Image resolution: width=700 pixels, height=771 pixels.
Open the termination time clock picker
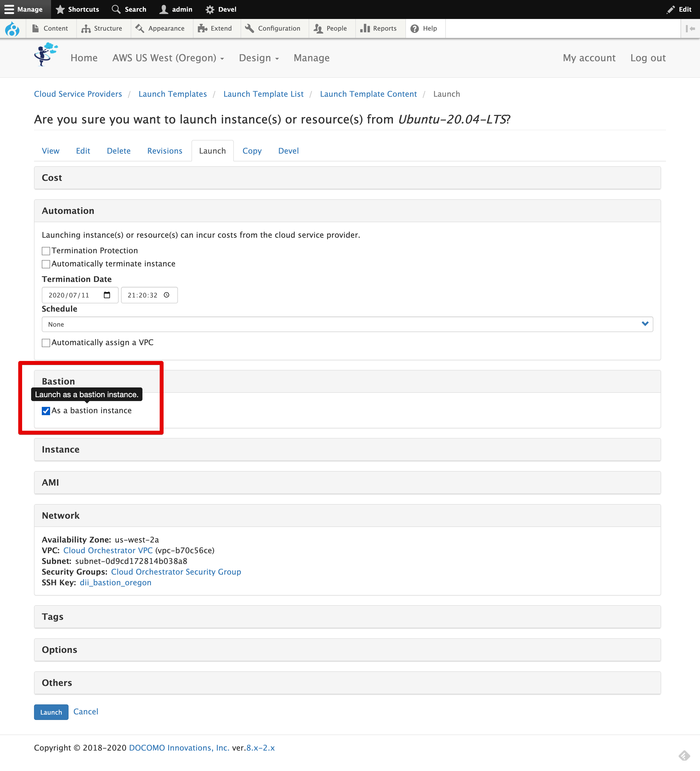tap(166, 295)
